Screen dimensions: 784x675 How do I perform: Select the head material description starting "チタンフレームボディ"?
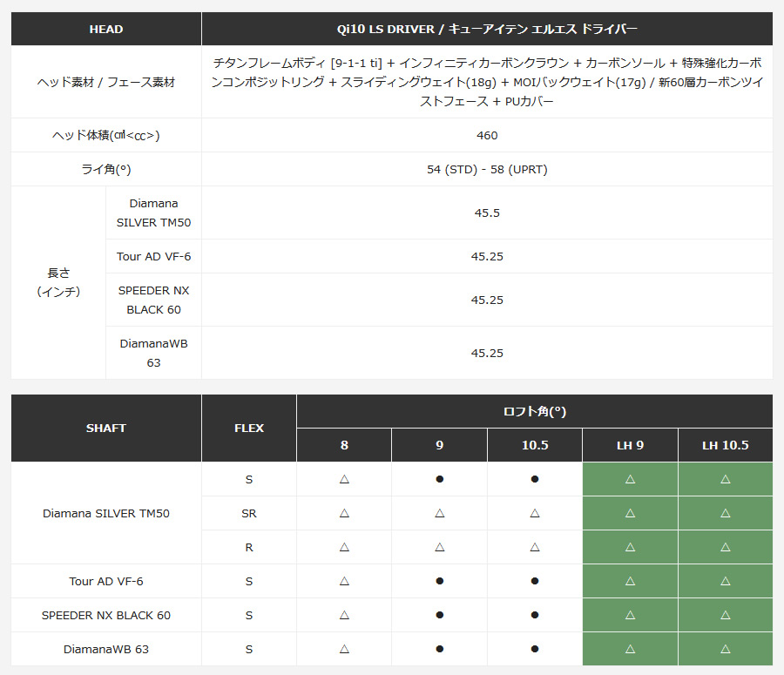[x=487, y=82]
